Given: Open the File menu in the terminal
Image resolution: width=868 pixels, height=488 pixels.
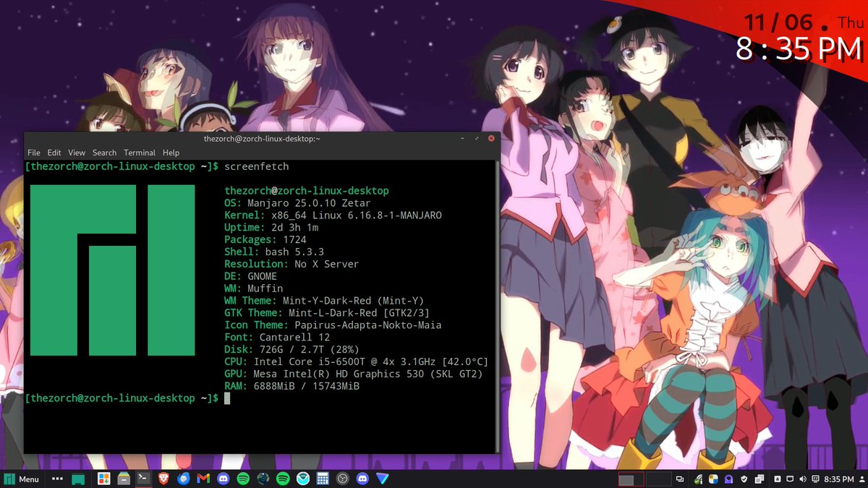Looking at the screenshot, I should [x=33, y=153].
